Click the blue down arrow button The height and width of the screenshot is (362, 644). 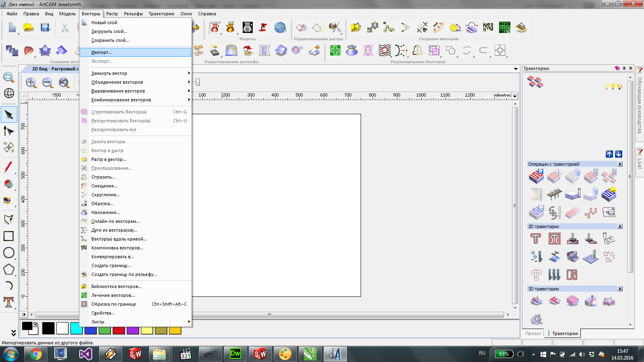[x=619, y=154]
